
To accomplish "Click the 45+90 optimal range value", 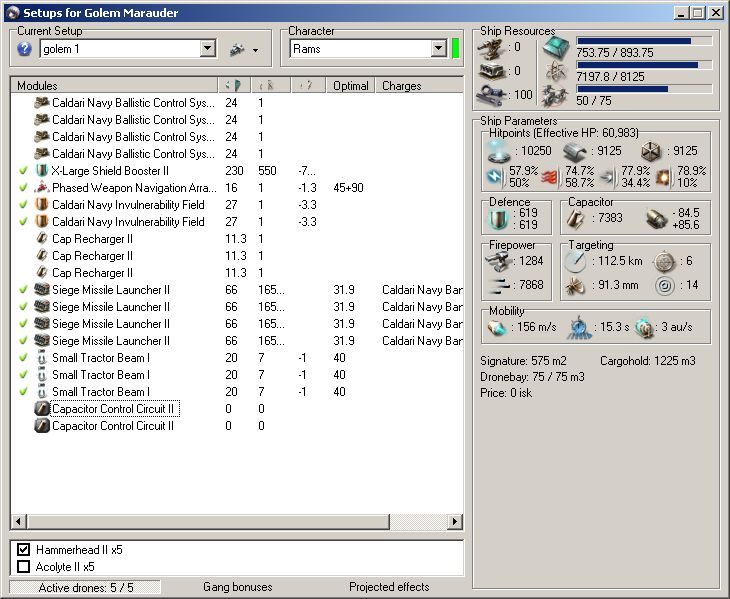I will pos(348,188).
